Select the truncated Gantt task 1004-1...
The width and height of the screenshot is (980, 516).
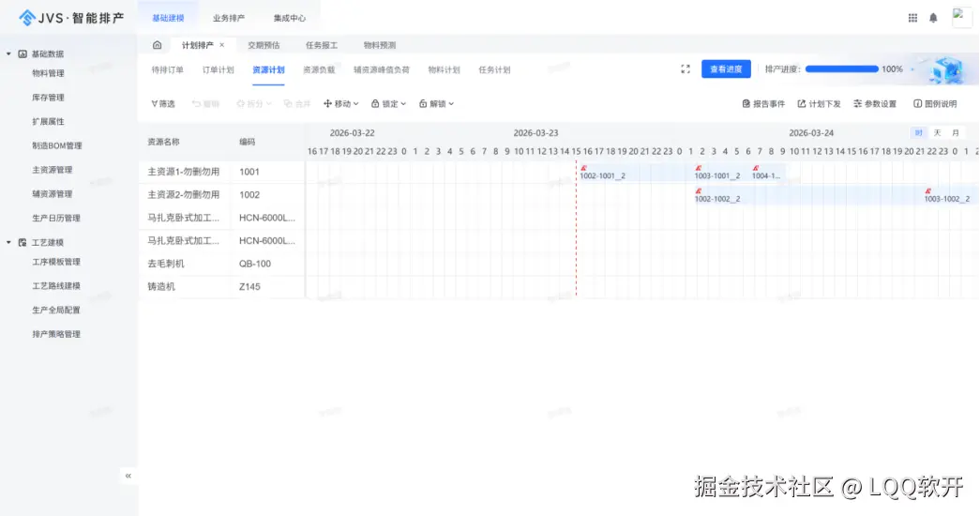(768, 172)
